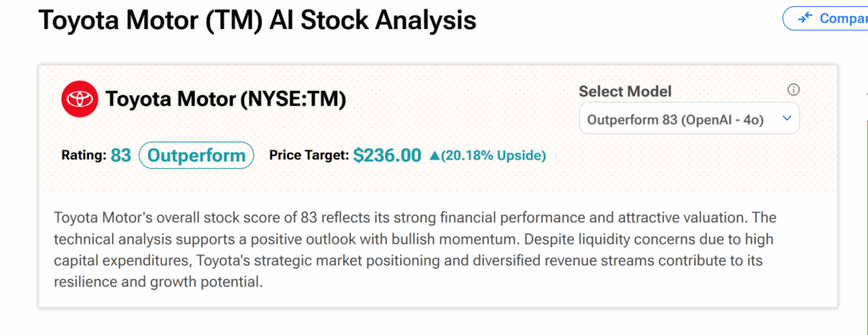Click the compare arrows icon
The height and width of the screenshot is (335, 868).
pyautogui.click(x=805, y=19)
